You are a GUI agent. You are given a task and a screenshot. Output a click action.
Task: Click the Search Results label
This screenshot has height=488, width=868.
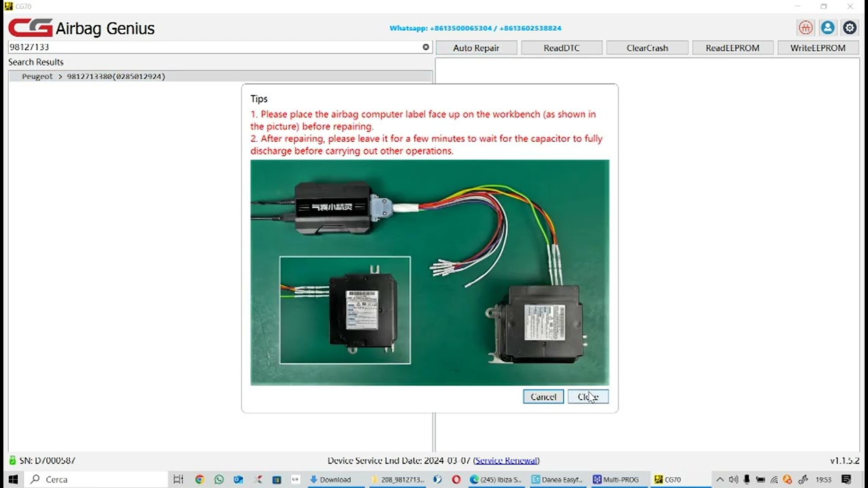pyautogui.click(x=36, y=62)
